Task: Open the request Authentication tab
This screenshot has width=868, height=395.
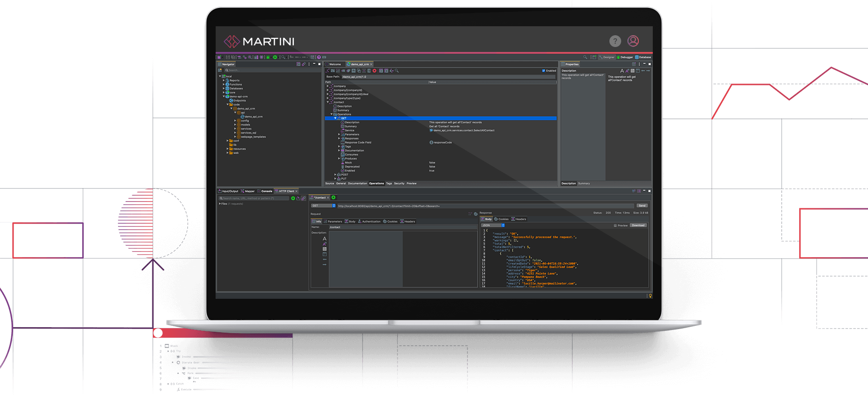Action: click(369, 221)
